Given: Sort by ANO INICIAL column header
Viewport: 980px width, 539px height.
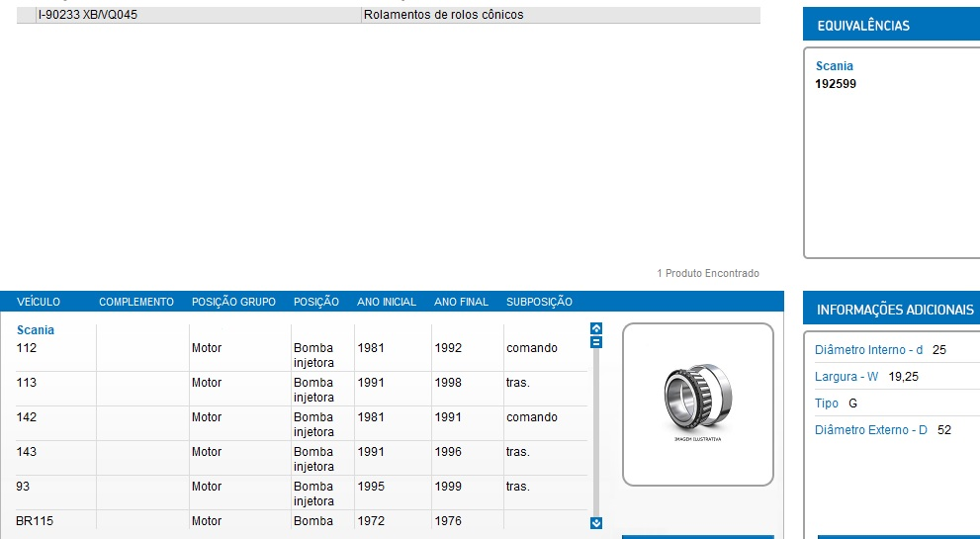Looking at the screenshot, I should click(x=386, y=302).
